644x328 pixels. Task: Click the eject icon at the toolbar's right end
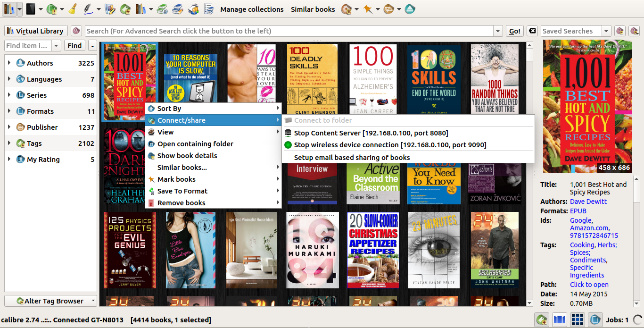410,9
